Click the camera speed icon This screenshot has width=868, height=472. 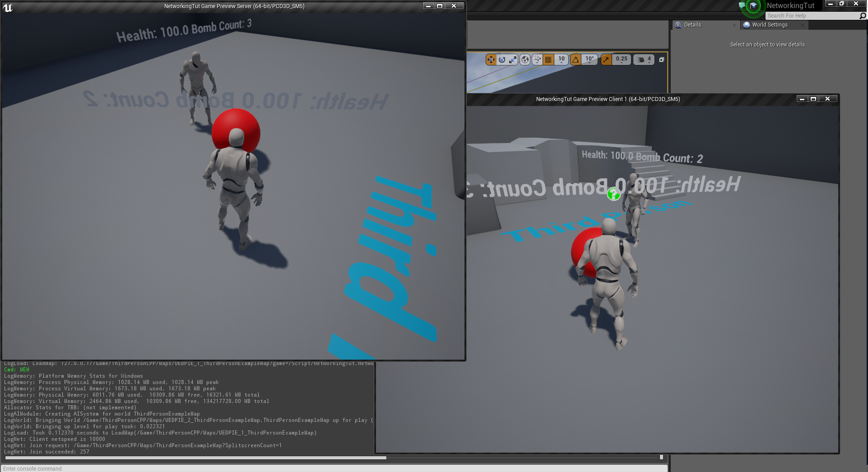click(x=641, y=59)
